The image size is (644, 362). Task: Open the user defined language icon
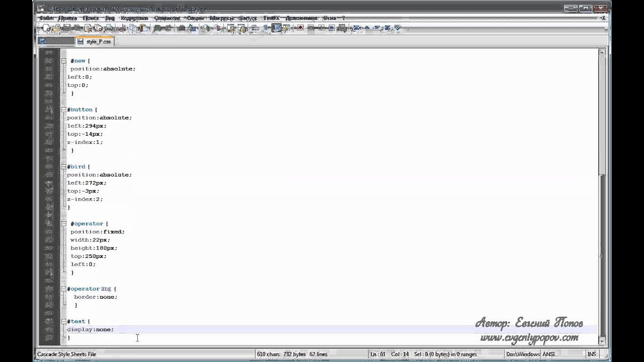[286, 28]
